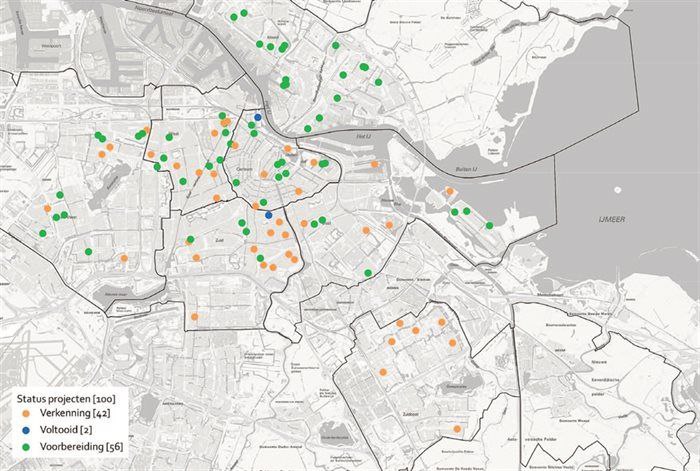The image size is (700, 471).
Task: Click the 'Zuidoost' district label
Action: pos(411,414)
